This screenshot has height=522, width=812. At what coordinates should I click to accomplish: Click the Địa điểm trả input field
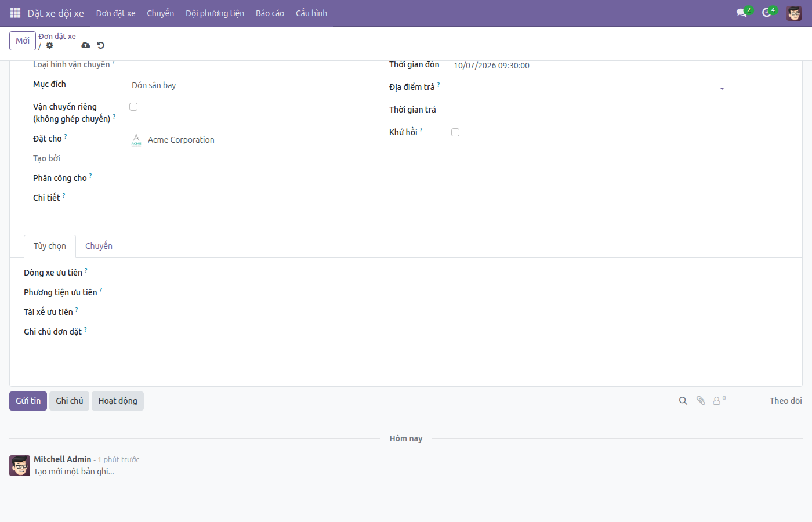583,88
